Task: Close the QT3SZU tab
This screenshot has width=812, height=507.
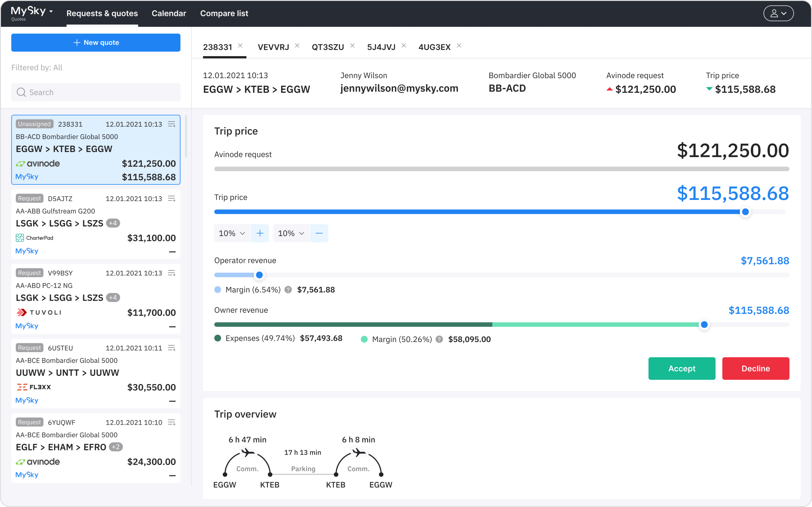Action: [352, 46]
